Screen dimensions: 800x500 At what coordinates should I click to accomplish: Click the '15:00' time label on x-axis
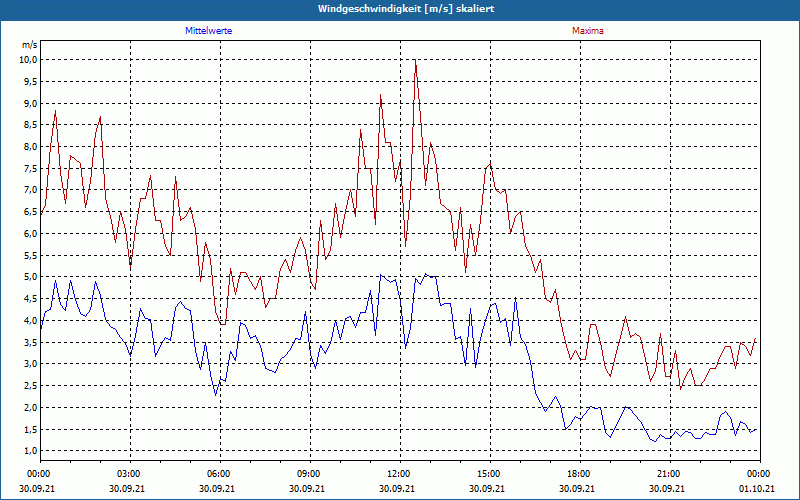[490, 474]
